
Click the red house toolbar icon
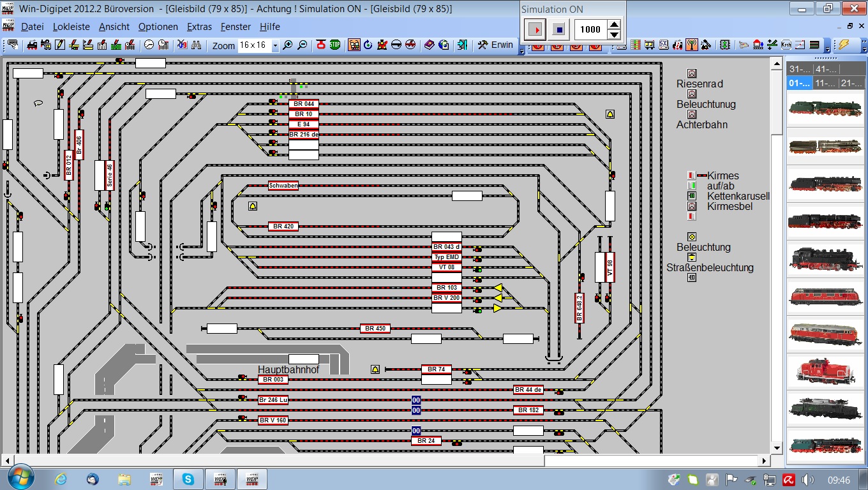coord(758,45)
